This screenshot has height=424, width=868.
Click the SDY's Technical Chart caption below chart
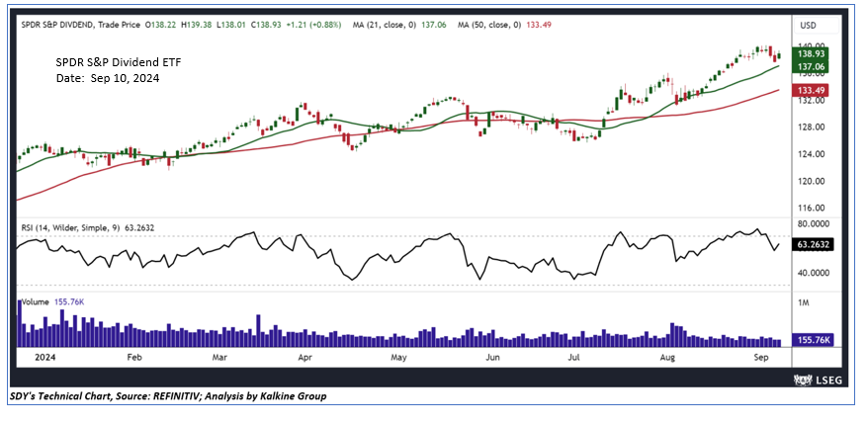click(x=168, y=396)
